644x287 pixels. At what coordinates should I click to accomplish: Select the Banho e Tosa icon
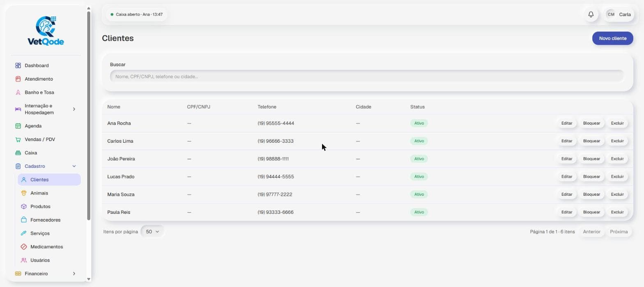[18, 93]
